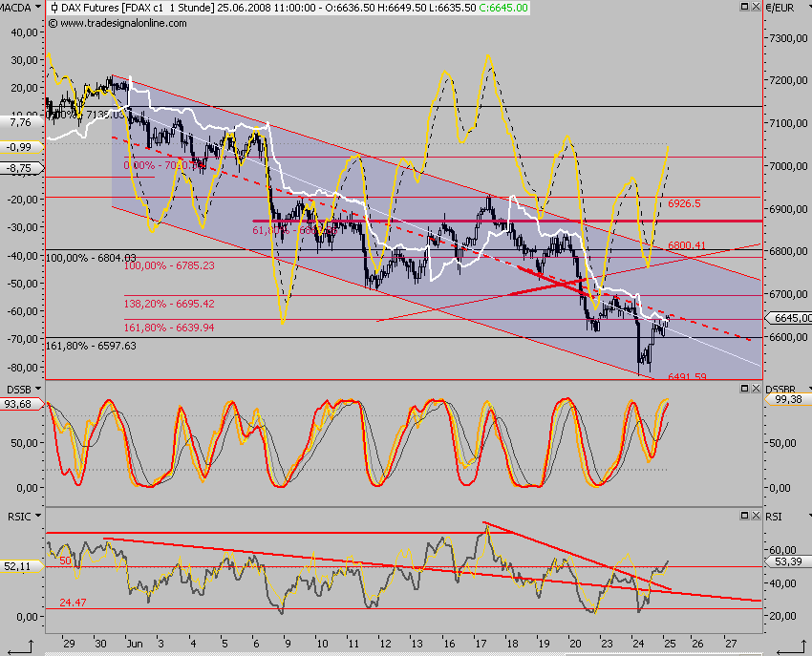Click the www.tradesignalonline.com copyright text
812x656 pixels.
click(x=118, y=23)
